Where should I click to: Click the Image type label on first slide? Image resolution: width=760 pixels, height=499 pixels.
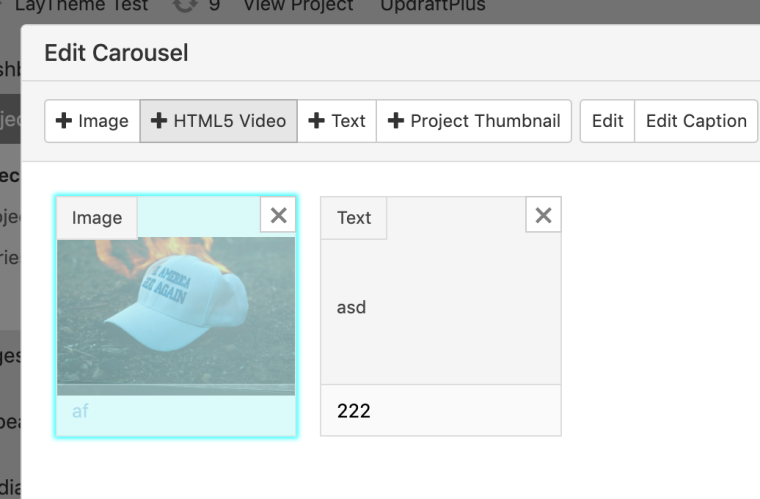tap(97, 218)
